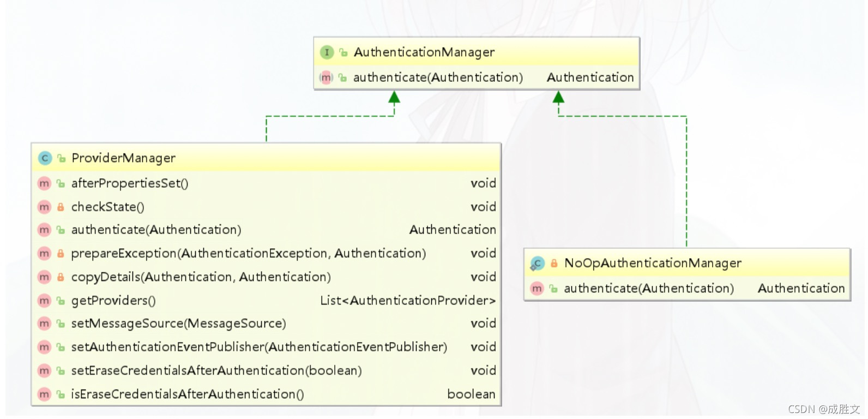Screen dimensions: 868x419
Task: Select prepareException(AuthenticationException, Authentication) method
Action: pyautogui.click(x=249, y=254)
